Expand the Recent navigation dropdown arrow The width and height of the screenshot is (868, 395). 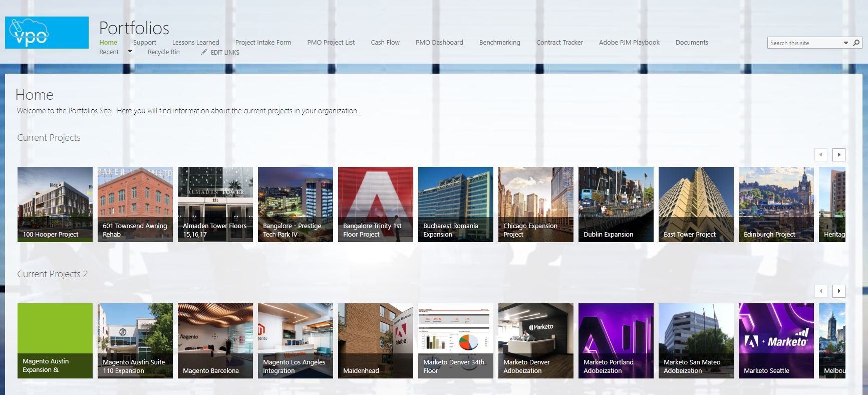tap(130, 52)
